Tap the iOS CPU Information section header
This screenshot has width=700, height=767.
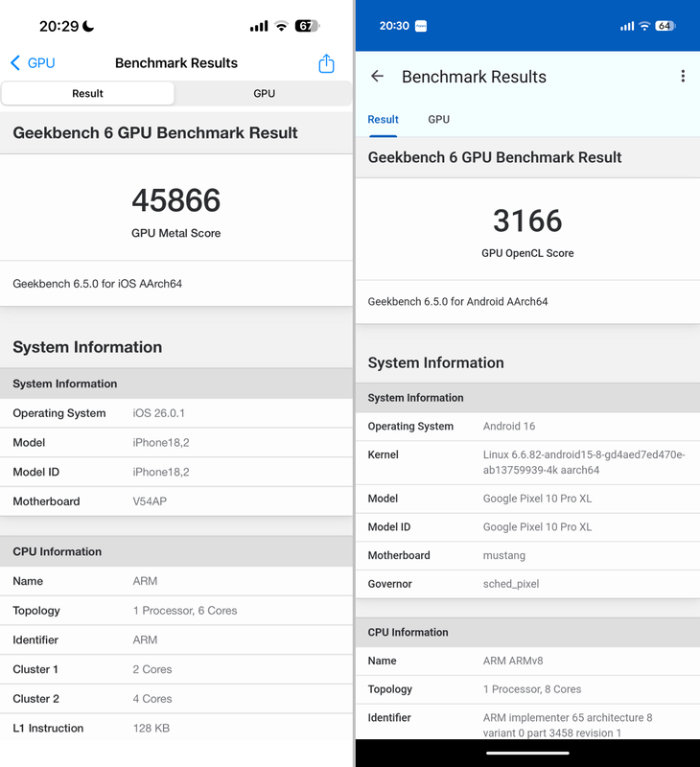(176, 552)
